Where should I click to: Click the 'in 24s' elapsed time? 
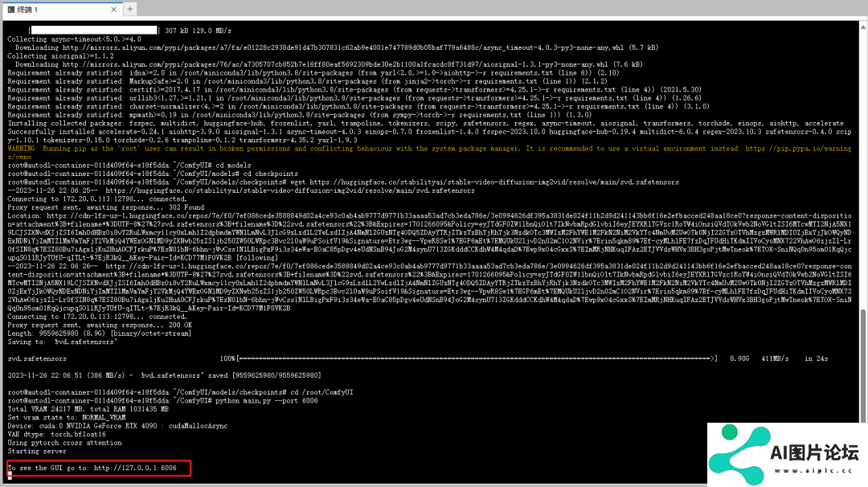(816, 358)
